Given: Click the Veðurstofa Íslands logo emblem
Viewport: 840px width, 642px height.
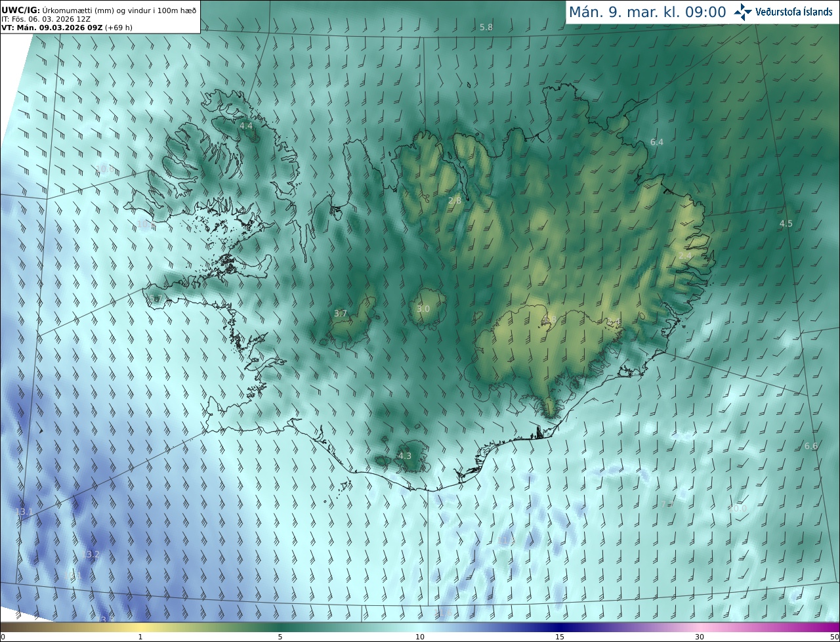Looking at the screenshot, I should coord(743,12).
